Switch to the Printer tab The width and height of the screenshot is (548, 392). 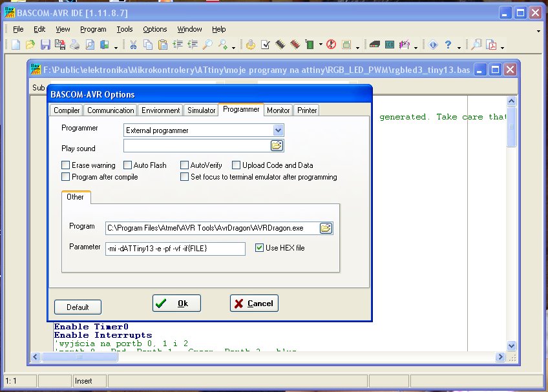[x=307, y=110]
